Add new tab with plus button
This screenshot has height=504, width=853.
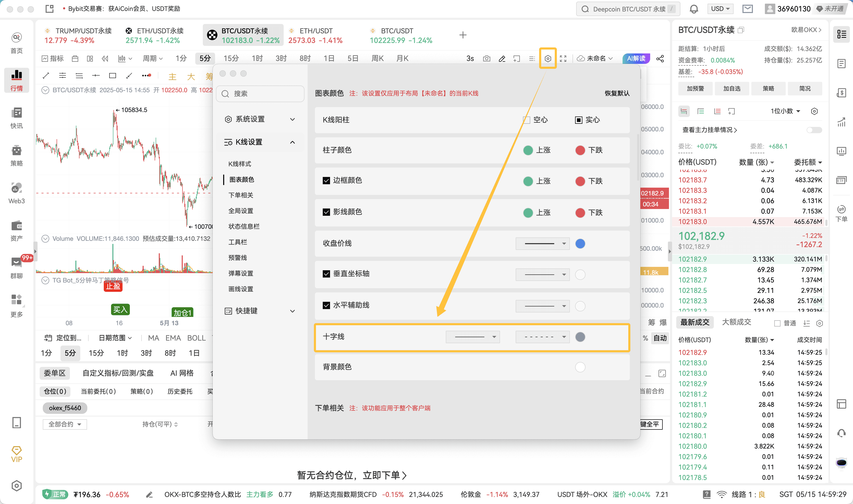[x=463, y=35]
